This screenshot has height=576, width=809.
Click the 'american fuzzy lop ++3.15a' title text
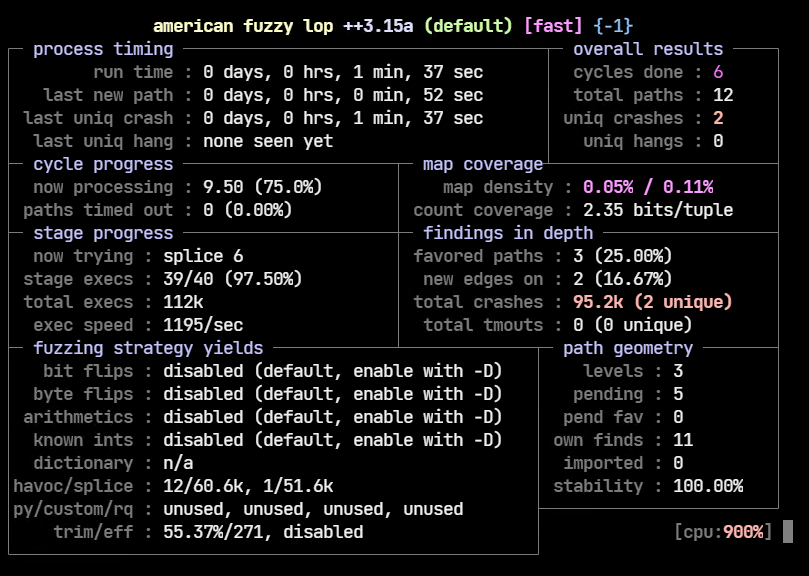283,26
